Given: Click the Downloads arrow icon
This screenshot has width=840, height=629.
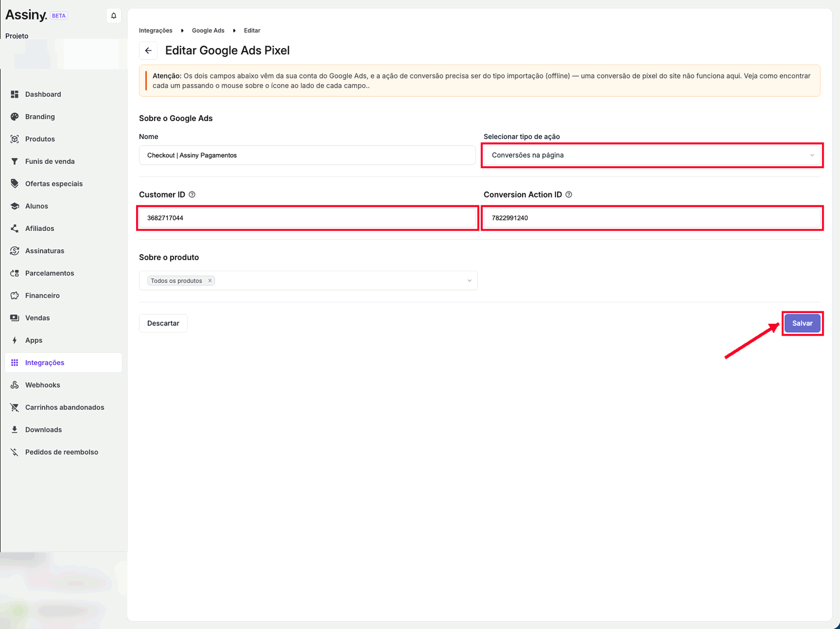Looking at the screenshot, I should (15, 430).
